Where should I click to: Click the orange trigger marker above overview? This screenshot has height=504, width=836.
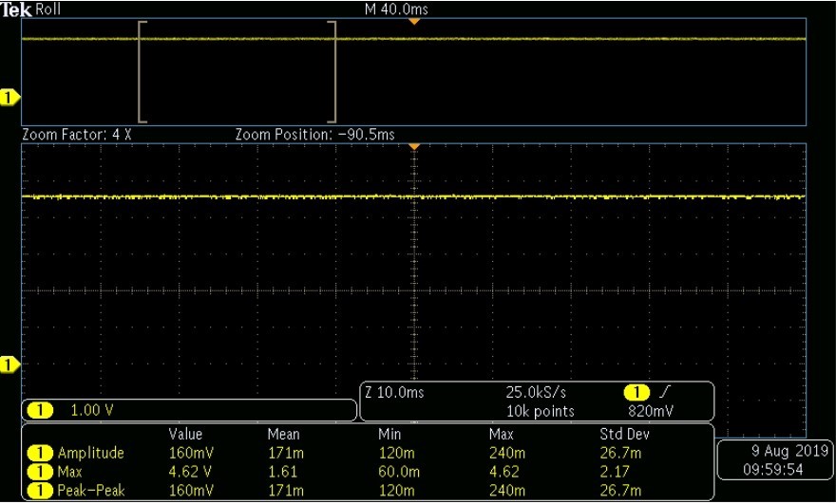(x=414, y=21)
